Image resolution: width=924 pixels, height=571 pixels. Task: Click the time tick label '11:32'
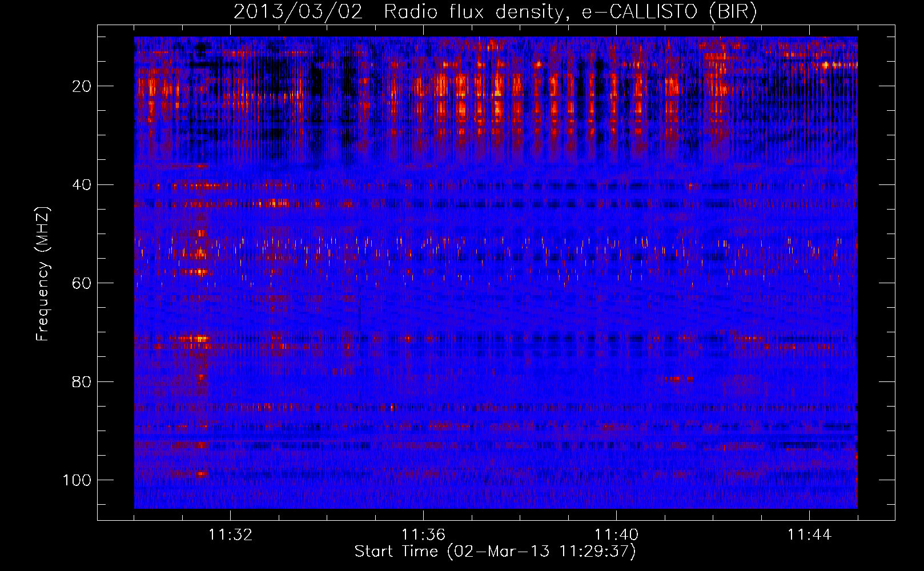tap(230, 535)
